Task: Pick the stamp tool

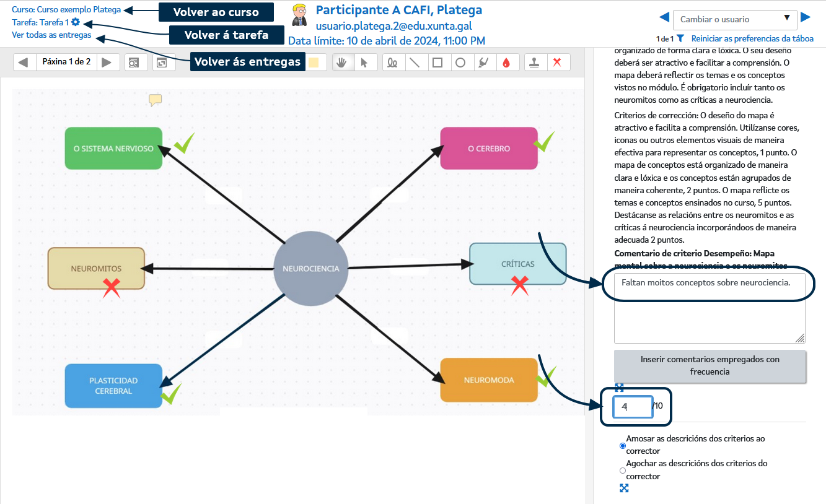Action: (534, 63)
